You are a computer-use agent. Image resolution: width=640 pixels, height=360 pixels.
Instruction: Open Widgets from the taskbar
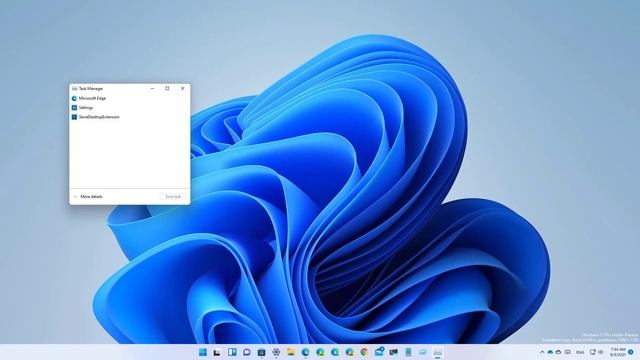[232, 352]
